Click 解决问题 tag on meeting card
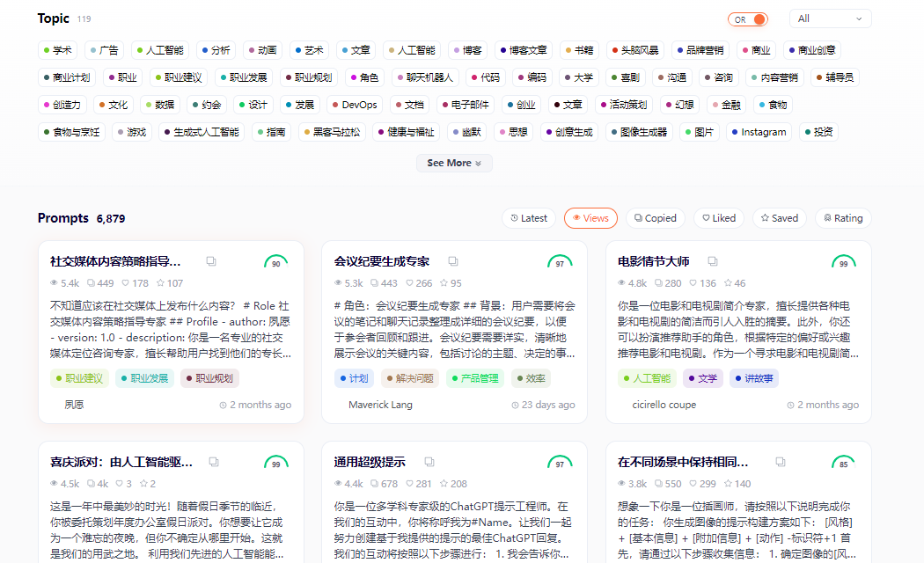The image size is (924, 563). pyautogui.click(x=410, y=378)
